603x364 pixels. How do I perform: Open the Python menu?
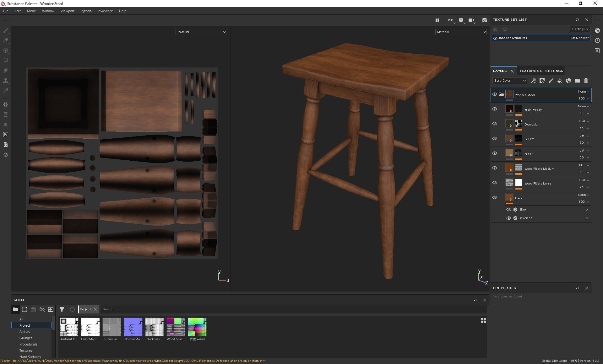86,11
